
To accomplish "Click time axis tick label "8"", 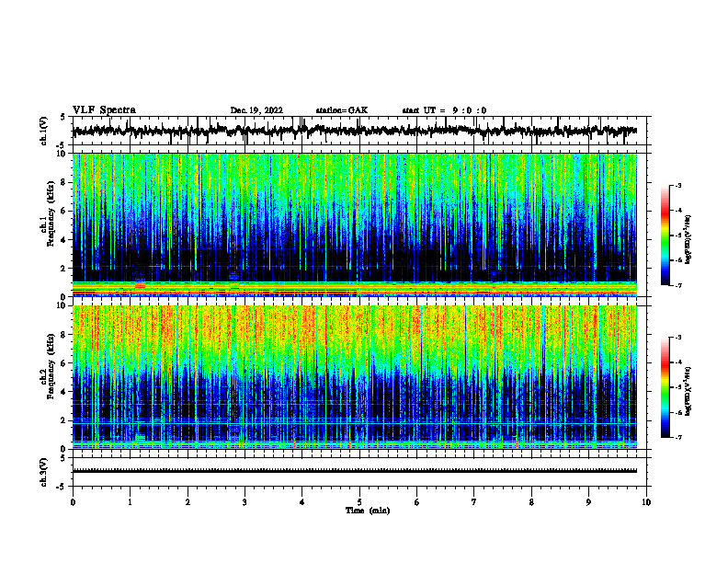I will point(531,502).
